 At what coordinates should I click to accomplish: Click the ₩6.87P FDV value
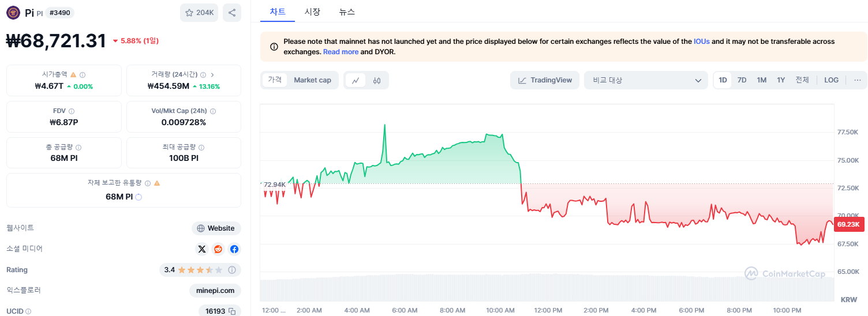pos(64,122)
